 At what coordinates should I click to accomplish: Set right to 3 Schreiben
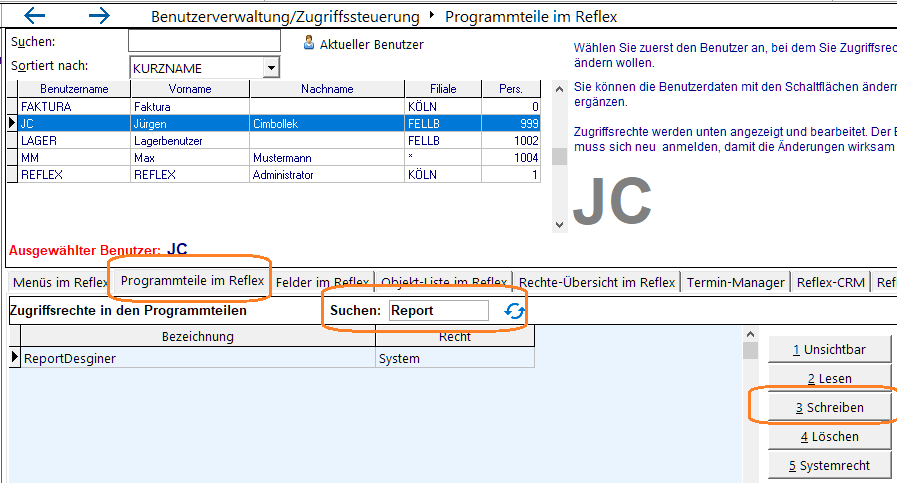point(829,407)
